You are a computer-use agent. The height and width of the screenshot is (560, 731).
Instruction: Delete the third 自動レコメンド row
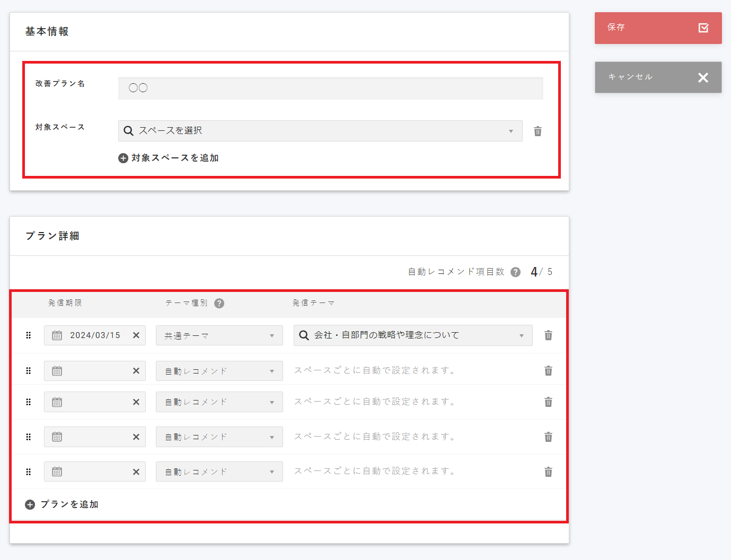(x=548, y=437)
